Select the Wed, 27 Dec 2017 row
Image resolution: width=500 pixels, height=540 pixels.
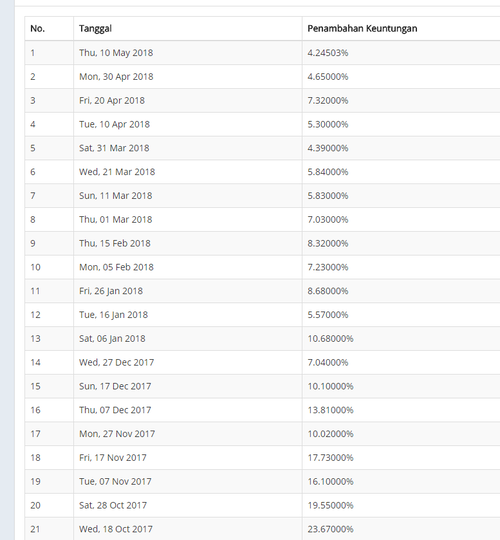coord(262,362)
